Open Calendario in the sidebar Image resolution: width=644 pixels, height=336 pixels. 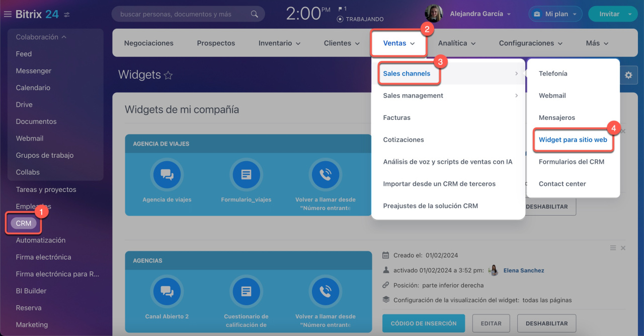pyautogui.click(x=33, y=88)
